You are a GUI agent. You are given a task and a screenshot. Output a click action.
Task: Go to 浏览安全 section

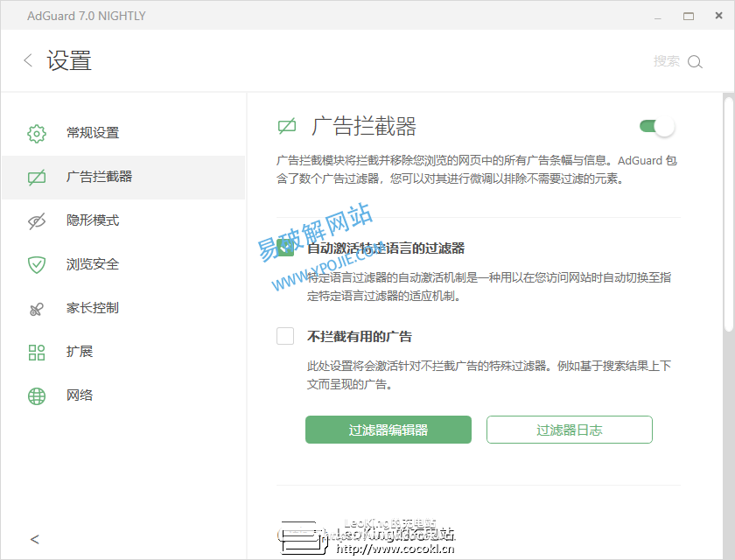[123, 265]
